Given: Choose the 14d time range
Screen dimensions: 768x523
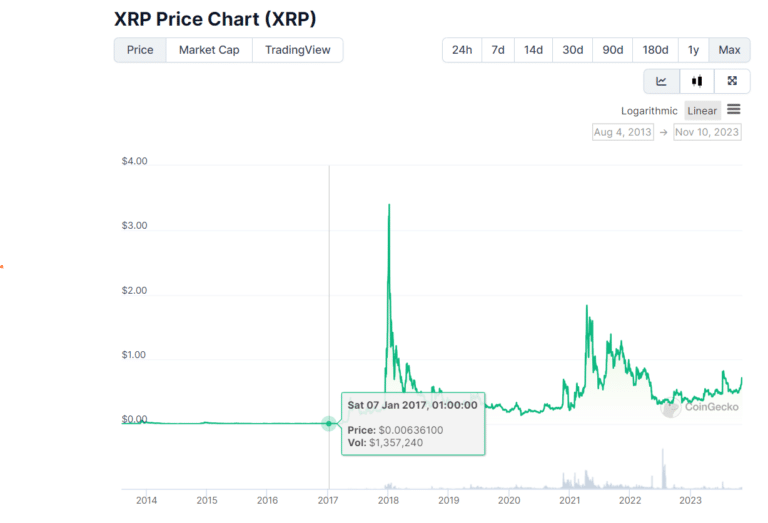Looking at the screenshot, I should pos(533,50).
